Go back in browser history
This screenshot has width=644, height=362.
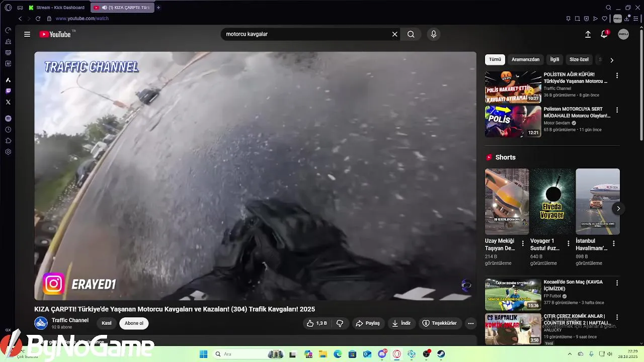[20, 19]
